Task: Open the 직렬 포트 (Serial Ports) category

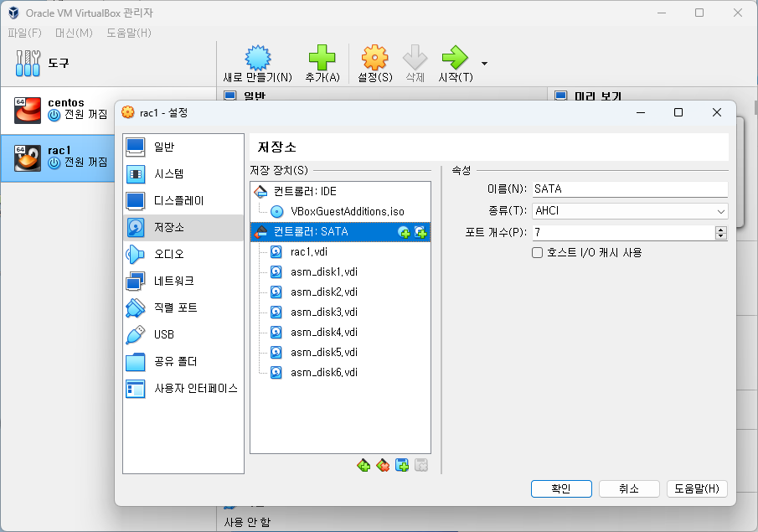Action: (183, 308)
